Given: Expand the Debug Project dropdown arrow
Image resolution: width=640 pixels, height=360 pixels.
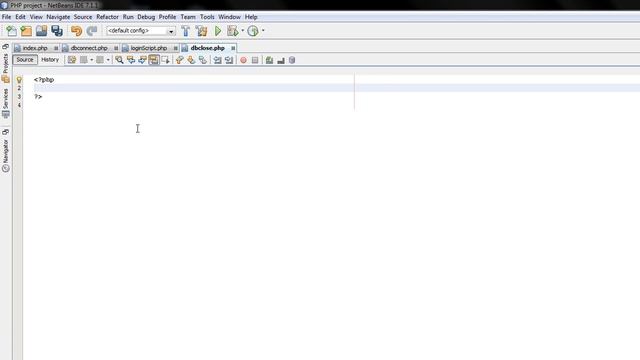Looking at the screenshot, I should click(x=242, y=31).
